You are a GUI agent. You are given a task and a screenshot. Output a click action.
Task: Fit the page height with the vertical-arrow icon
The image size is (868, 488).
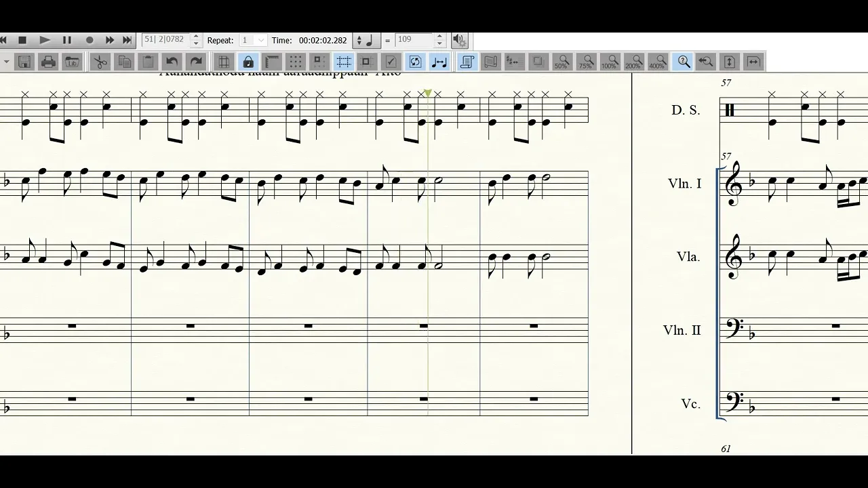point(730,62)
